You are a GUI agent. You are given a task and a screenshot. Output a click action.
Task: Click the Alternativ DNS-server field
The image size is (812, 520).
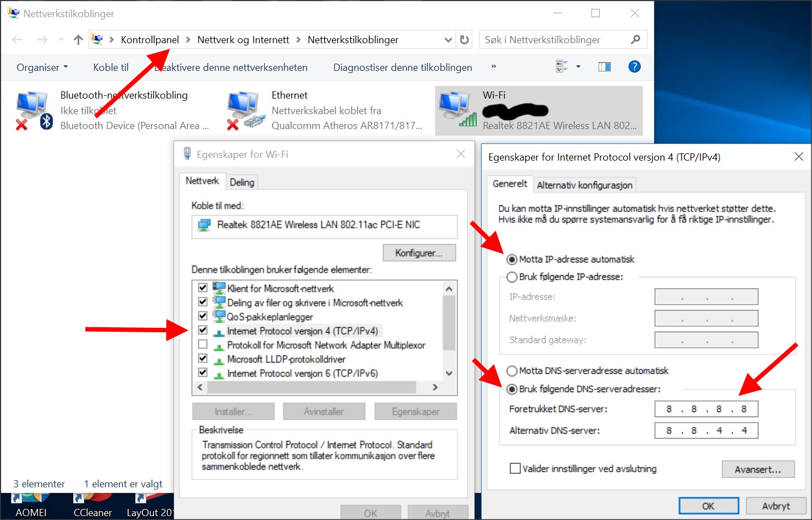click(x=706, y=430)
